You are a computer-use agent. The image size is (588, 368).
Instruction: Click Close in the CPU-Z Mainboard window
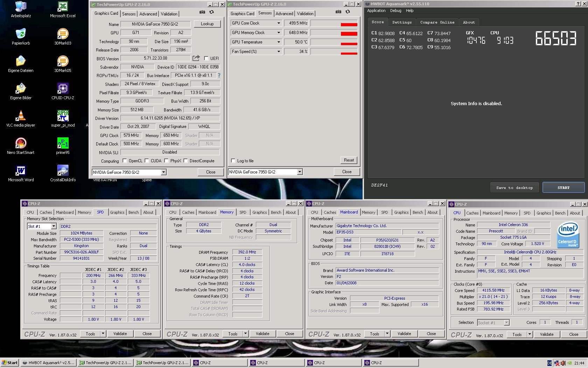click(x=431, y=334)
